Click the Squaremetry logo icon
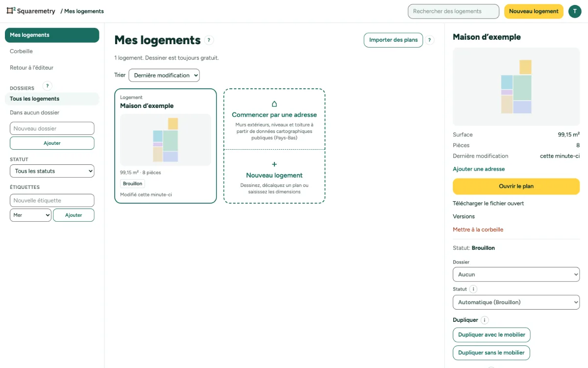588x368 pixels. click(11, 10)
